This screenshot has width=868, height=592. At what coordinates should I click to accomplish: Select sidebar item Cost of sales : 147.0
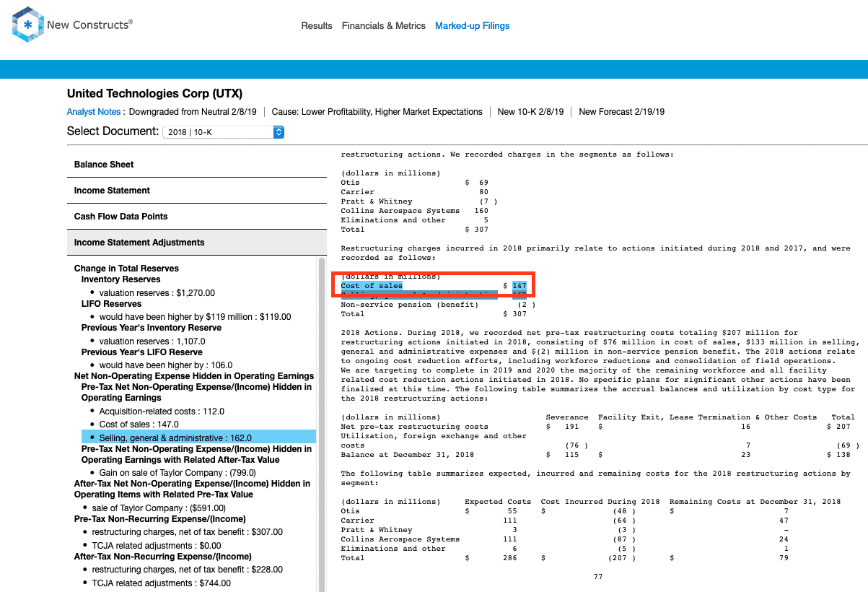tap(139, 425)
